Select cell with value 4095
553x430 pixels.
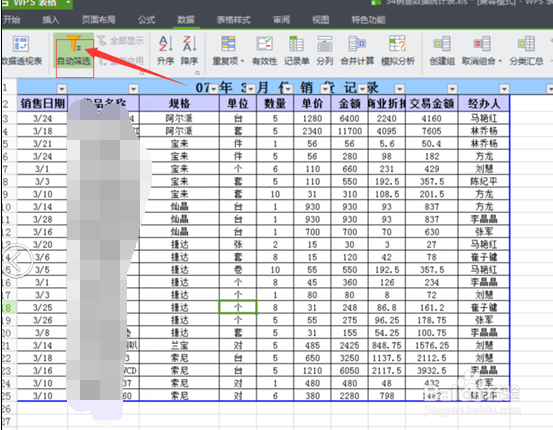(x=387, y=131)
